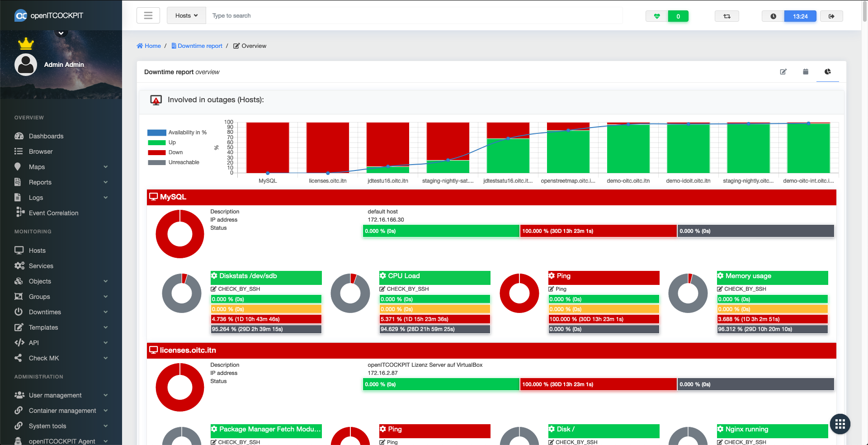The height and width of the screenshot is (445, 868).
Task: Click the monitor icon beside licenses.oitc.itn header
Action: [x=154, y=350]
